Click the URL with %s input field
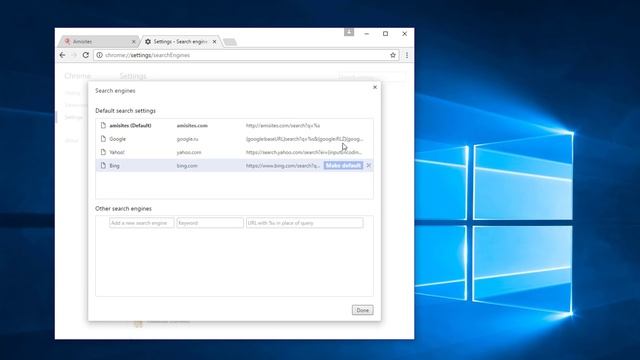This screenshot has width=640, height=360. (304, 223)
